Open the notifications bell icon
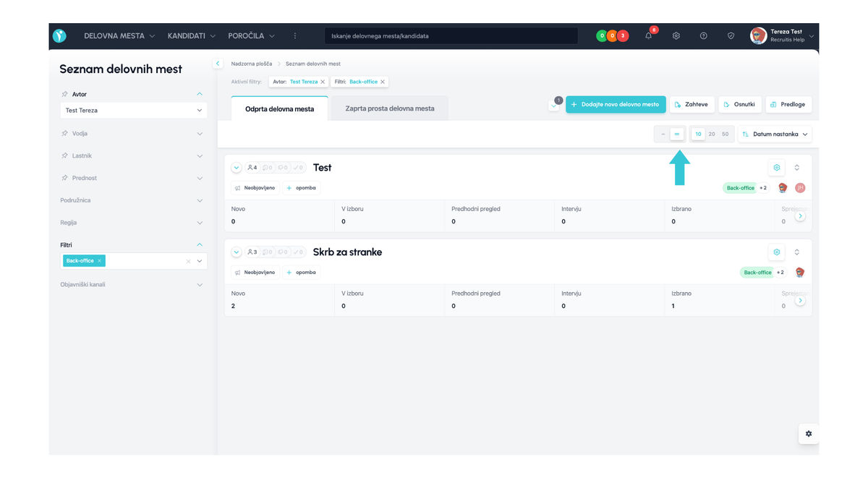This screenshot has width=868, height=488. (x=648, y=36)
